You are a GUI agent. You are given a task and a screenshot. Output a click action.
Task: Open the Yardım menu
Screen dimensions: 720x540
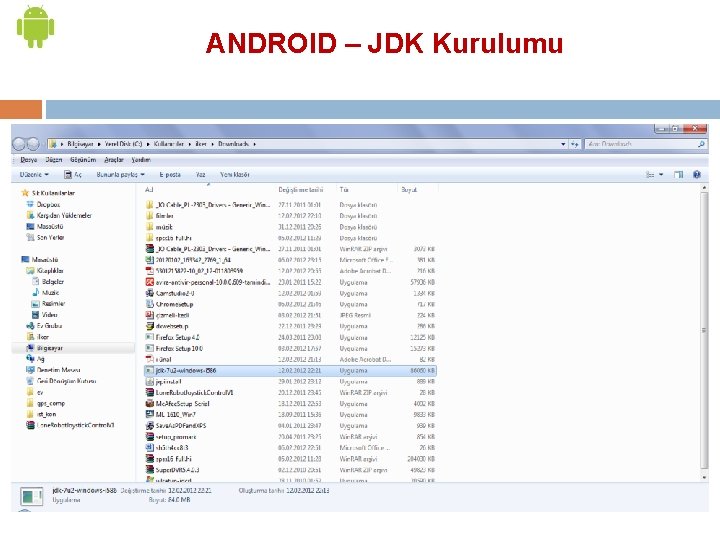pyautogui.click(x=141, y=160)
